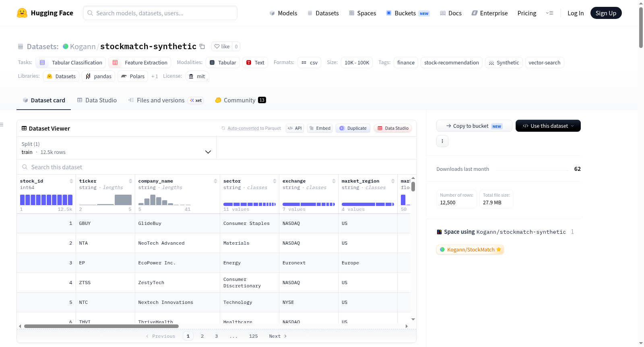Click the mit license tag
Viewport: 644px width, 347px height.
[x=197, y=76]
